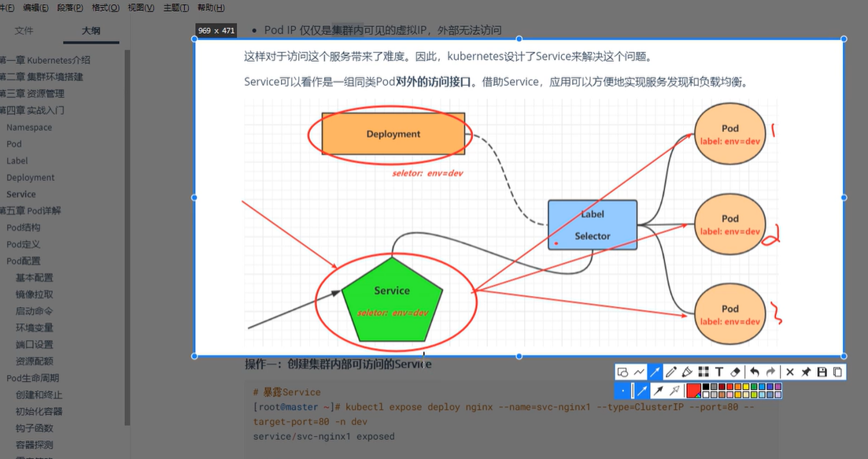Open the 基本配置 outline entry
This screenshot has height=459, width=868.
(35, 277)
